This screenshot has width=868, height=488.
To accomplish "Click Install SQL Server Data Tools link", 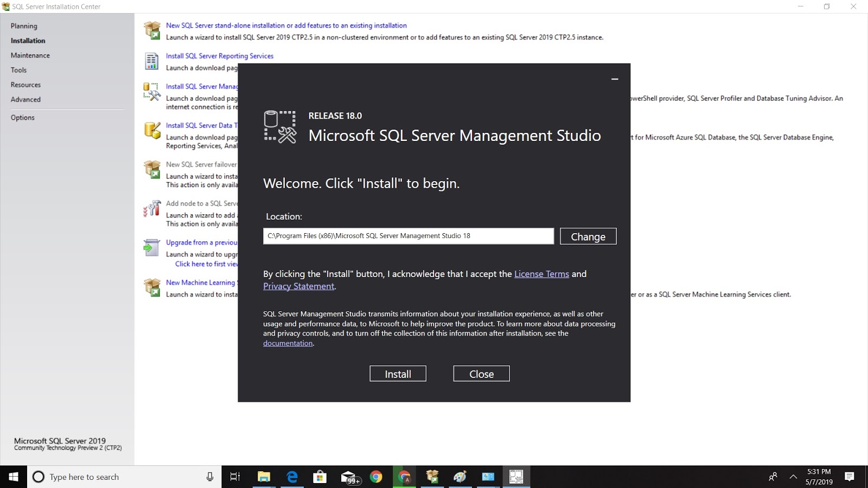I will [202, 125].
